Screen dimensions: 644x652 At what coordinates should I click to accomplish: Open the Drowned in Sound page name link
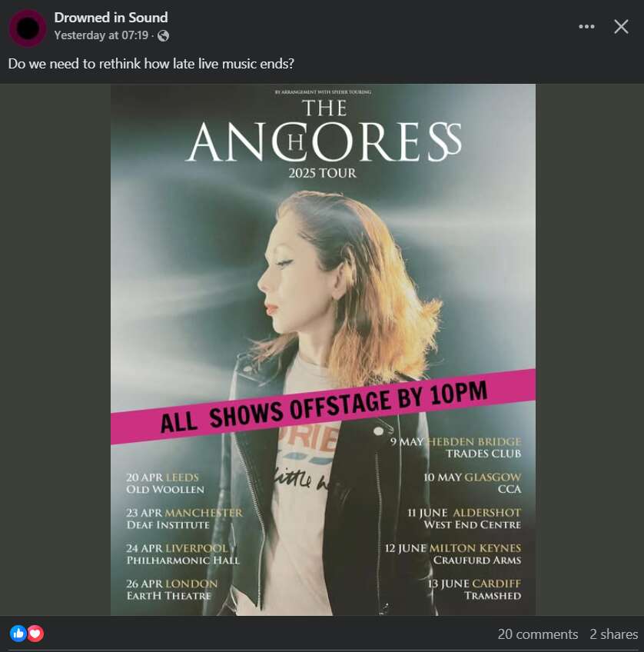pos(111,18)
